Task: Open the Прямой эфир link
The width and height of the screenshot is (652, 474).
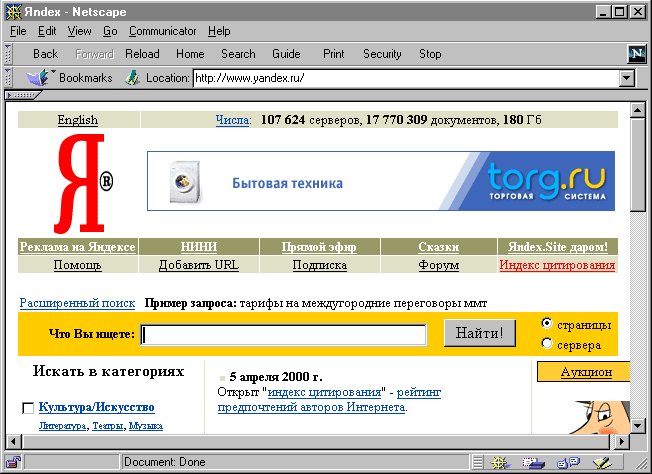Action: (x=319, y=247)
